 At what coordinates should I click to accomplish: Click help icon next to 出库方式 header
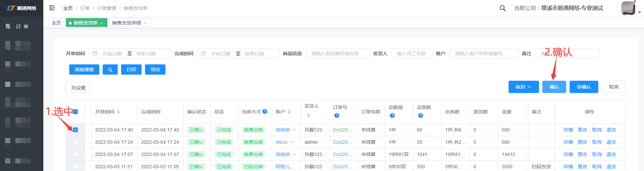(265, 111)
